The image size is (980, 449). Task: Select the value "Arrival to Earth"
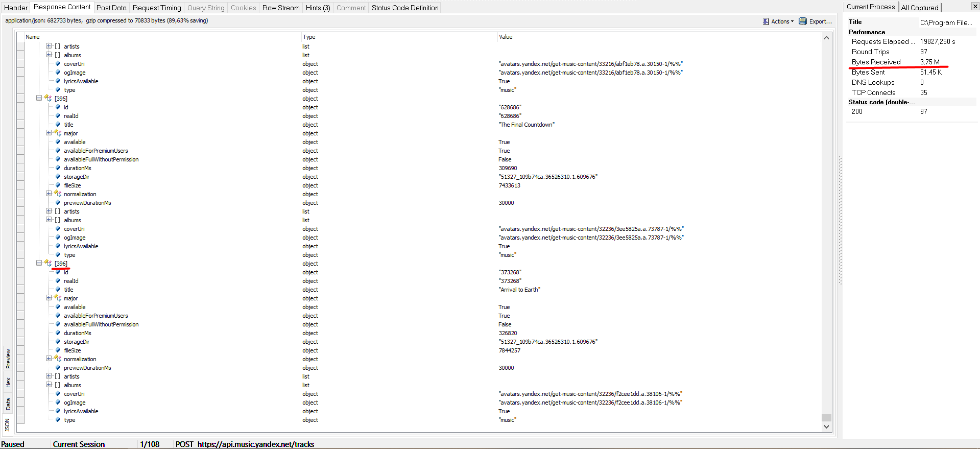(519, 290)
